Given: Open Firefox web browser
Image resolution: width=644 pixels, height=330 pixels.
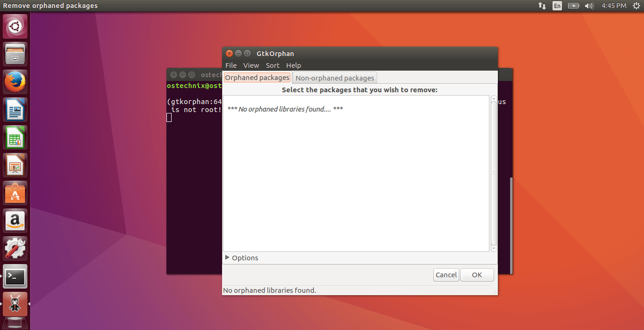Looking at the screenshot, I should pos(15,82).
